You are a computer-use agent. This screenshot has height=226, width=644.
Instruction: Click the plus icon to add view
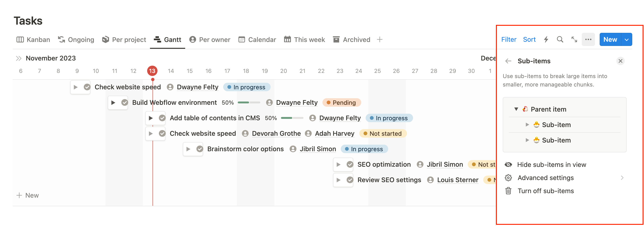pos(379,39)
